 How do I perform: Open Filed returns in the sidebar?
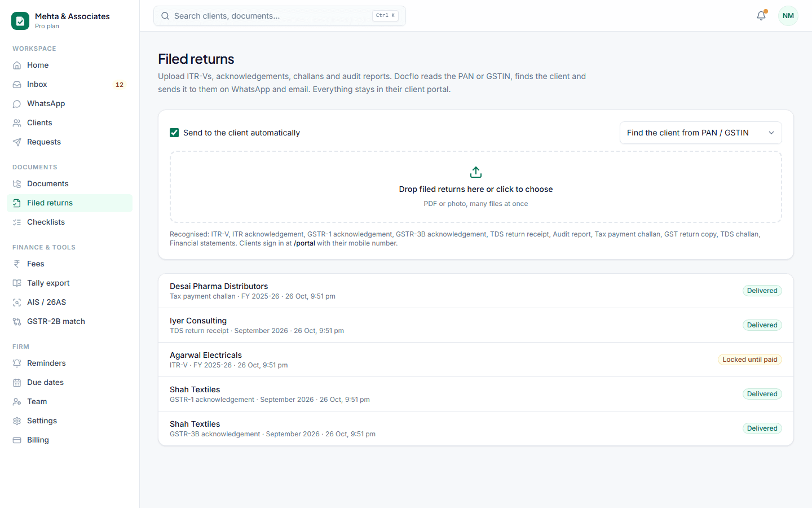tap(70, 203)
